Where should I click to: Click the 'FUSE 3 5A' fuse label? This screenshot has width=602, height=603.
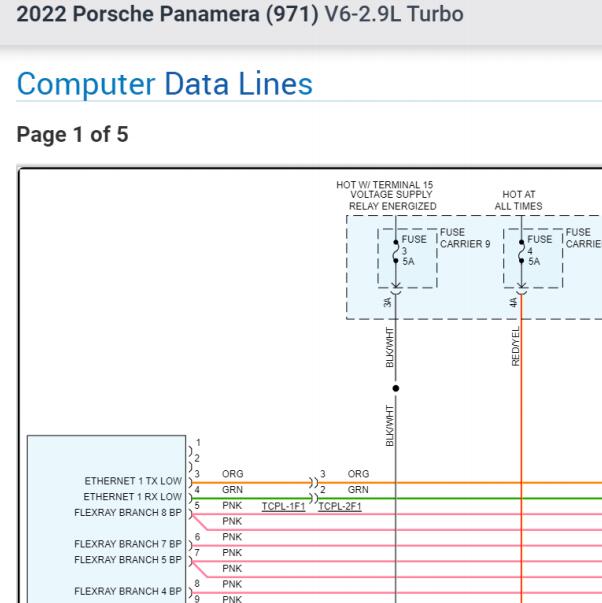pyautogui.click(x=414, y=250)
